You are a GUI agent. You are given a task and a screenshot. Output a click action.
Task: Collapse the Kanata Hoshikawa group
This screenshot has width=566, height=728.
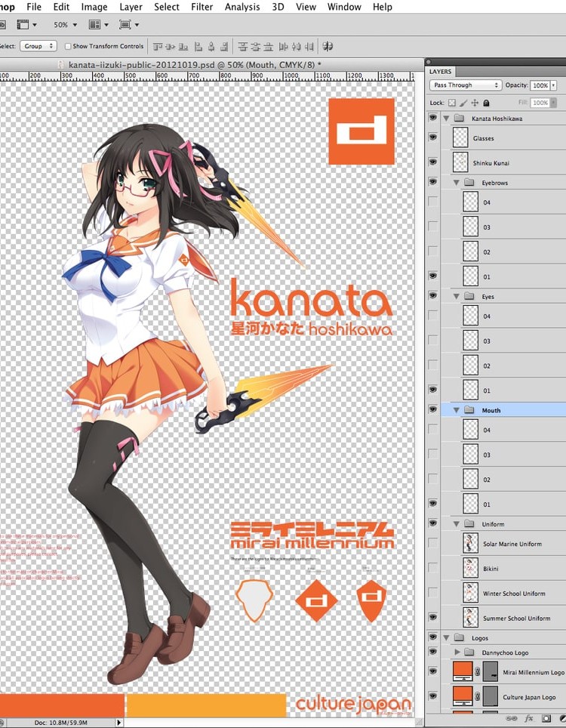point(446,119)
